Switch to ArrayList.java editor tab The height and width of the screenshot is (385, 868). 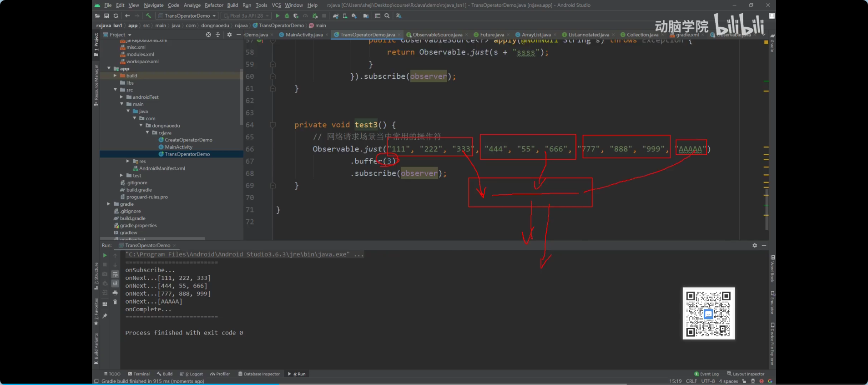pyautogui.click(x=536, y=35)
